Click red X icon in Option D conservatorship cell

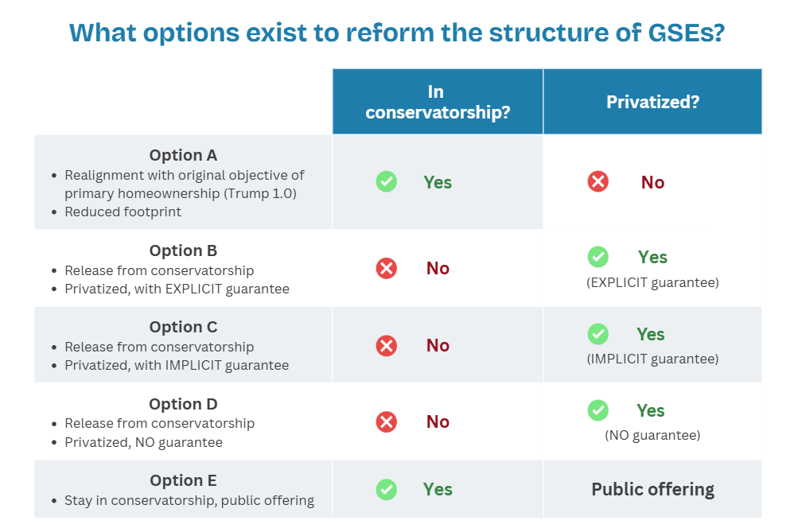387,421
